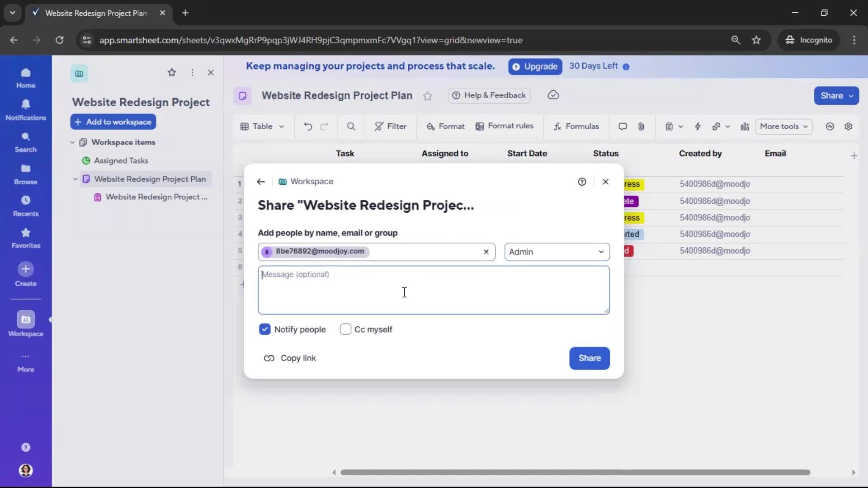868x488 pixels.
Task: Click the attachments paperclip icon
Action: coord(641,127)
